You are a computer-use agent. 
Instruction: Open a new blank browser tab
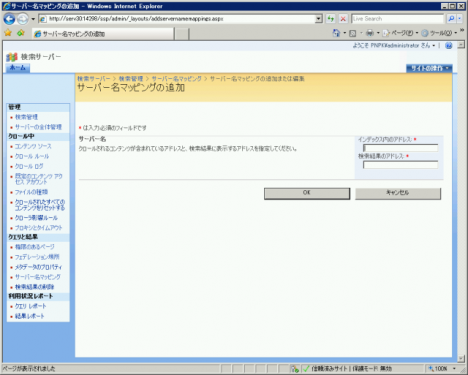point(182,34)
